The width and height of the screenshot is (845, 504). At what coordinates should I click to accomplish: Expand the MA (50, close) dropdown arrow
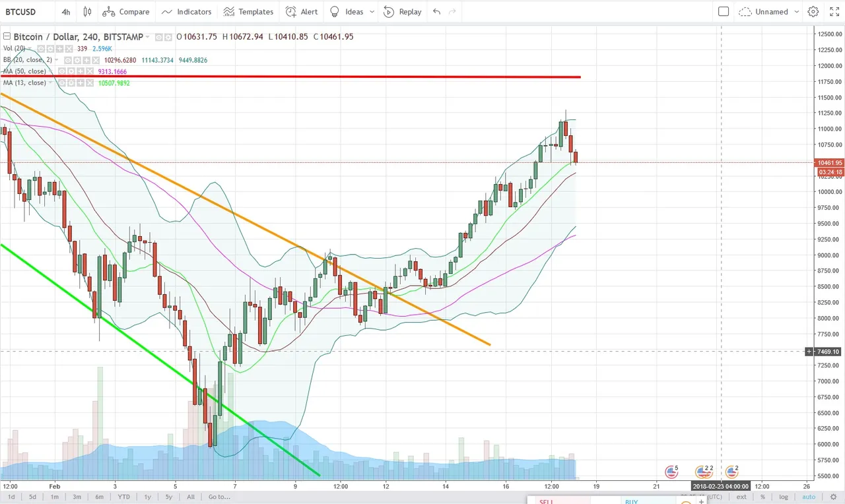(51, 71)
